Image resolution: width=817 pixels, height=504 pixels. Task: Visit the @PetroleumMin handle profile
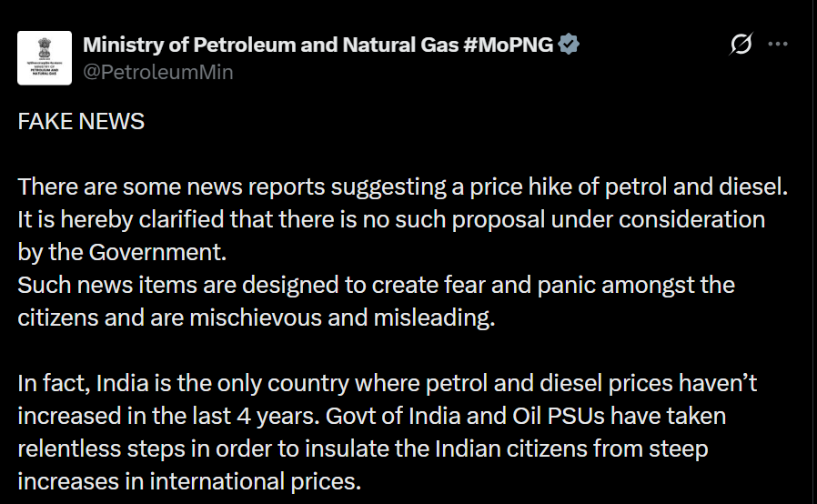coord(157,72)
